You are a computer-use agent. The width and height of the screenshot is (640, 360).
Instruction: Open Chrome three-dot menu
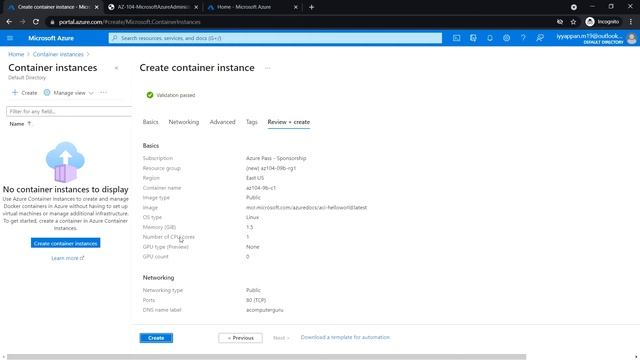[631, 22]
